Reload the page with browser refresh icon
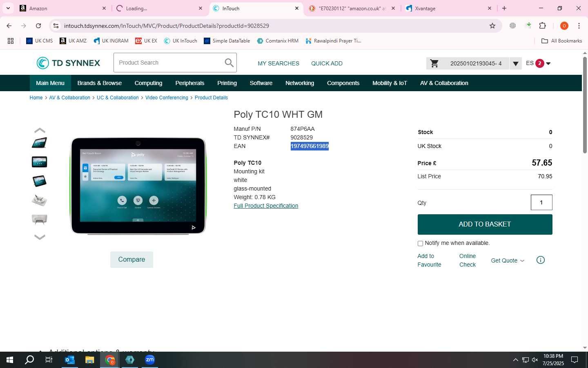Image resolution: width=588 pixels, height=368 pixels. (x=38, y=26)
